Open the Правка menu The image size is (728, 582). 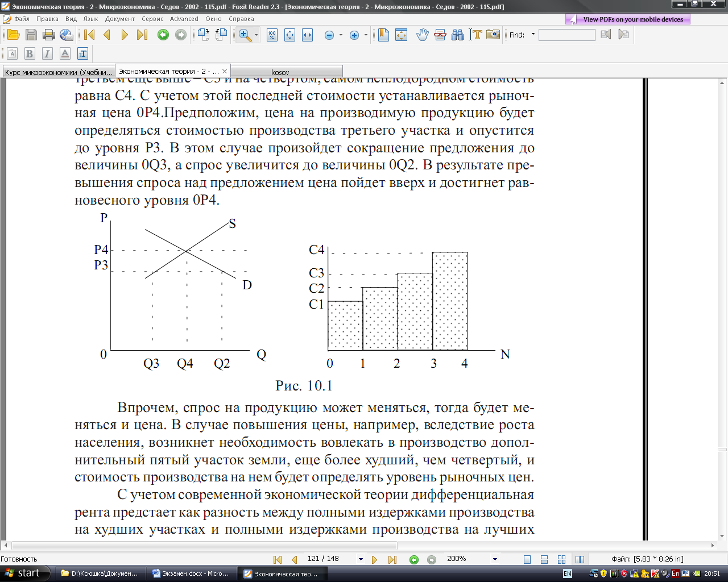point(47,19)
